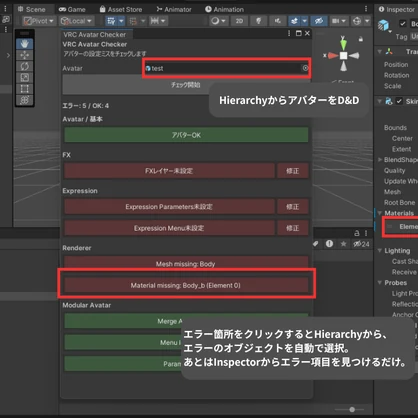Click the Gizmos globe icon
418x418 pixels.
357,21
